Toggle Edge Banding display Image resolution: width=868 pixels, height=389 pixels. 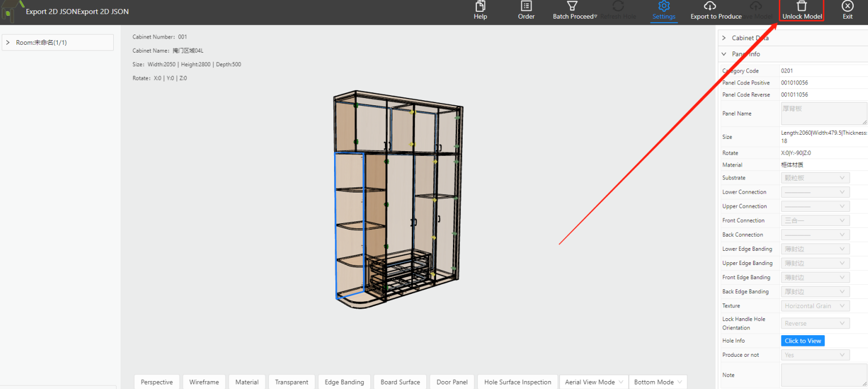(344, 382)
